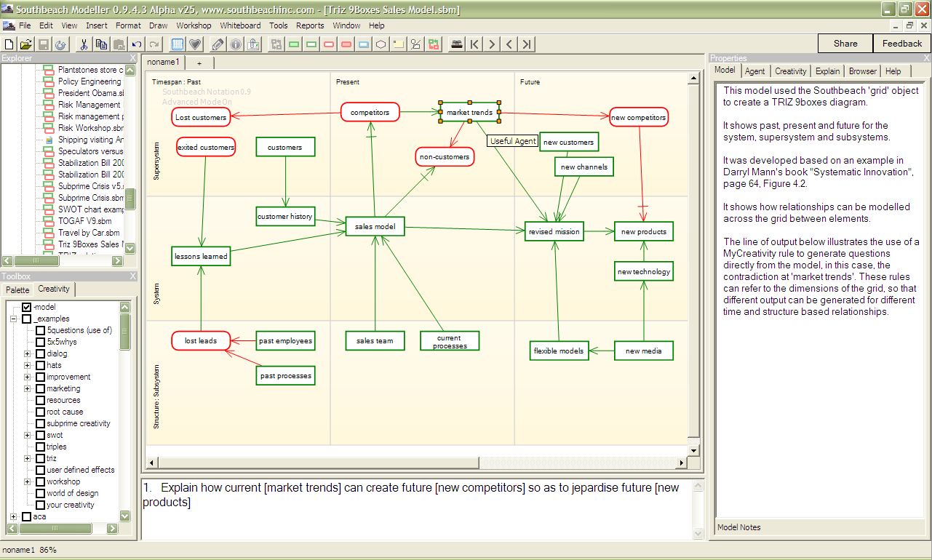Enable the subprime creativity checkbox
932x560 pixels.
click(x=40, y=423)
